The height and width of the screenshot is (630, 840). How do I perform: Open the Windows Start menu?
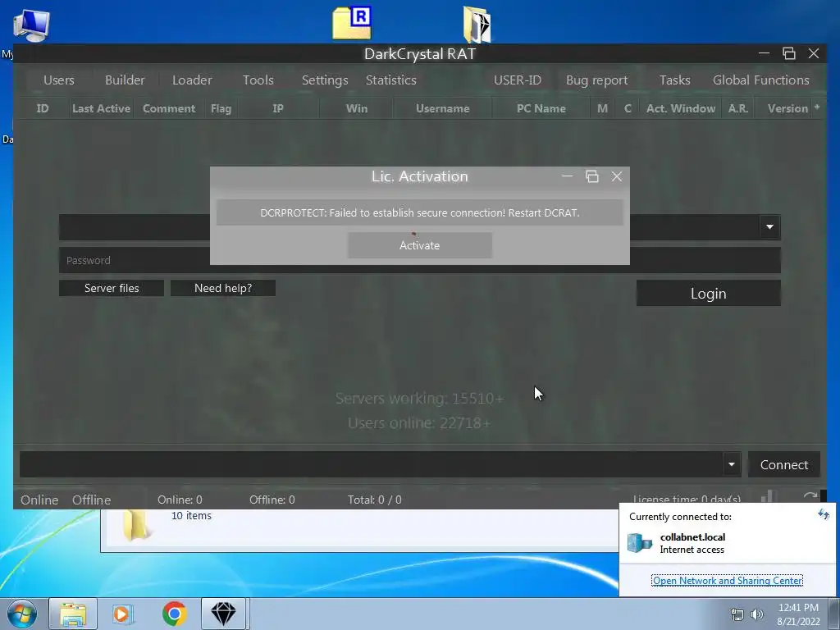pyautogui.click(x=22, y=614)
